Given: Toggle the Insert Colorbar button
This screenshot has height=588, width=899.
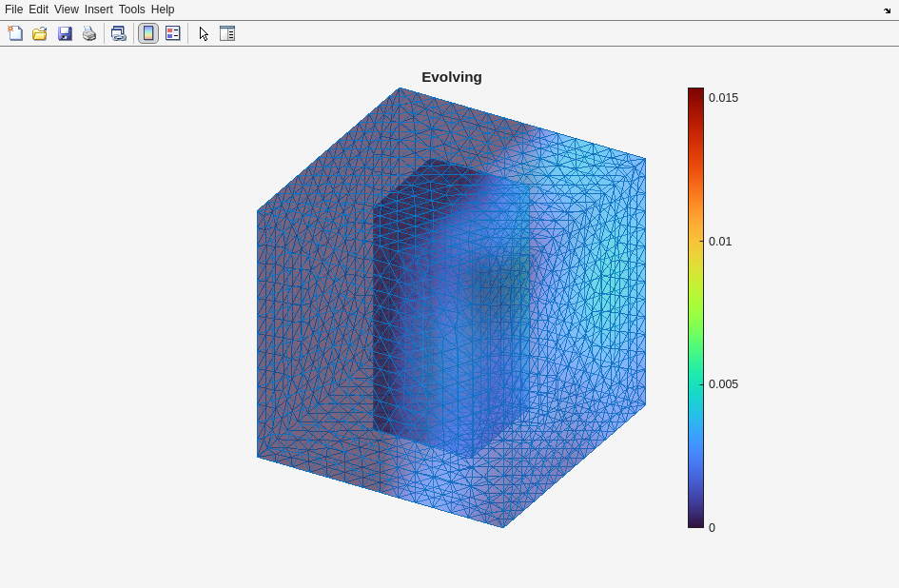Looking at the screenshot, I should tap(148, 33).
